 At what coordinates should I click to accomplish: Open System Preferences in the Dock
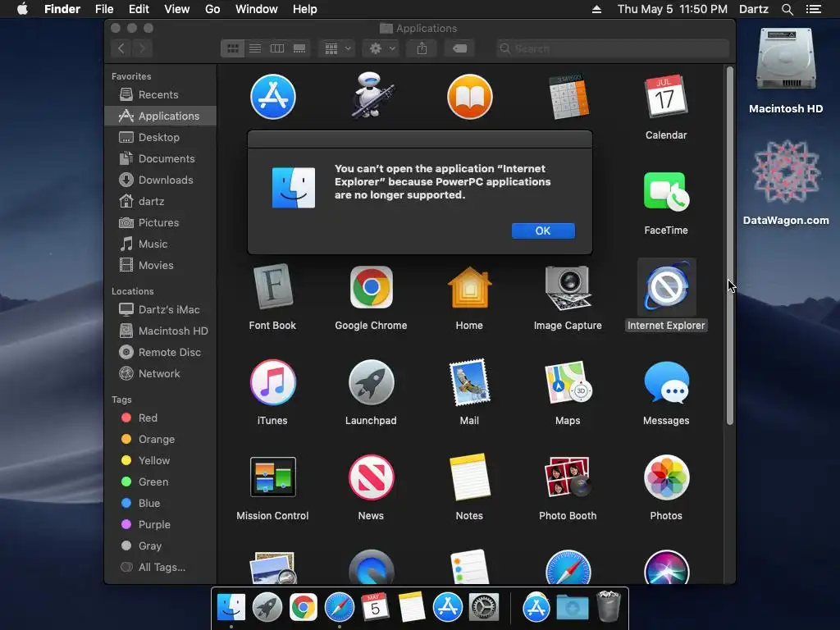(x=484, y=607)
